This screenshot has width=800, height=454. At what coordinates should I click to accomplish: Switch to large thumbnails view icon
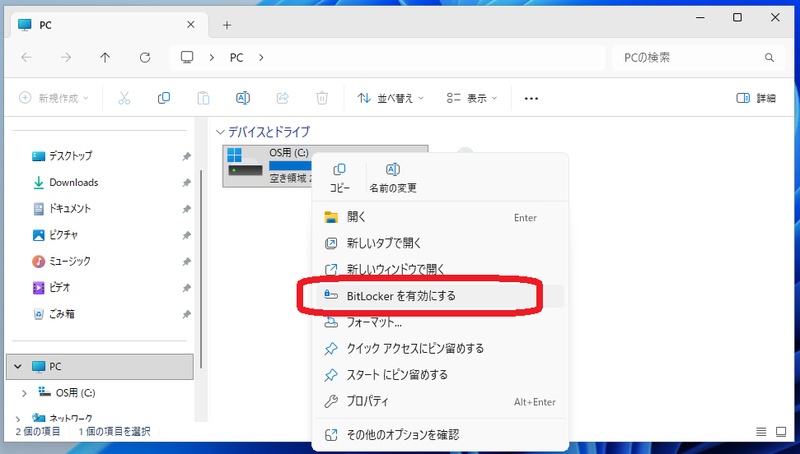[x=781, y=432]
